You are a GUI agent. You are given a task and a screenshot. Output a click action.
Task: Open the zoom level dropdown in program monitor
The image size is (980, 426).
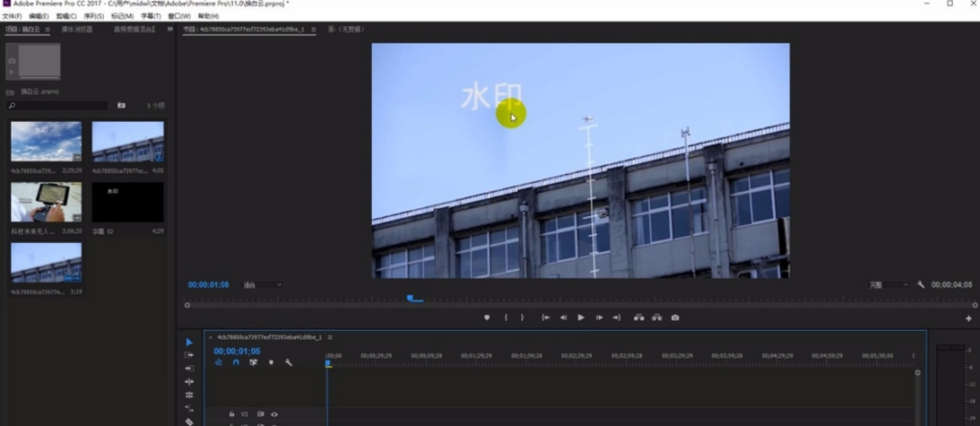(x=263, y=285)
